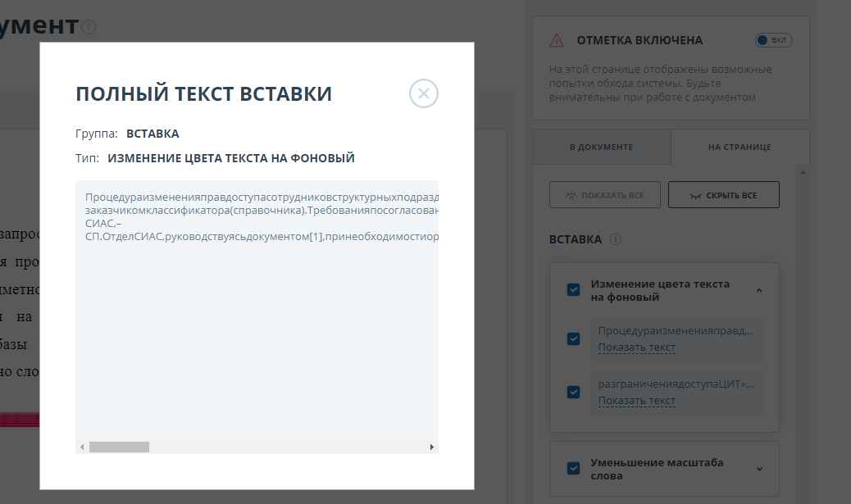Uncheck the Процедураизмененияправд item checkbox

tap(574, 338)
